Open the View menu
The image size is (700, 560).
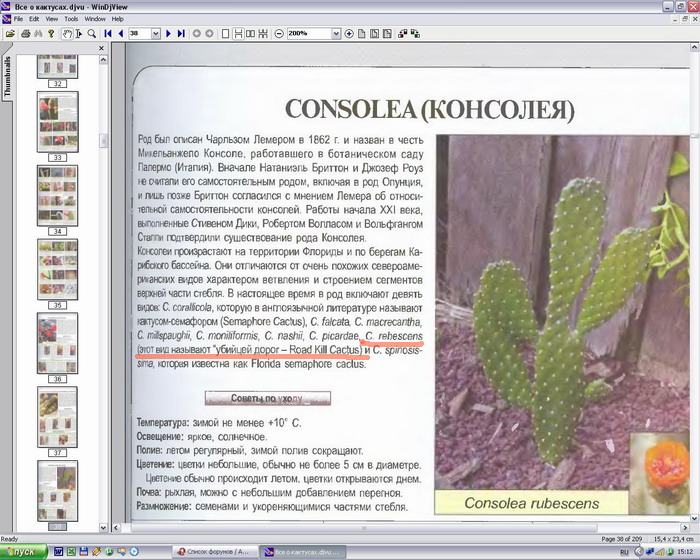(x=50, y=18)
